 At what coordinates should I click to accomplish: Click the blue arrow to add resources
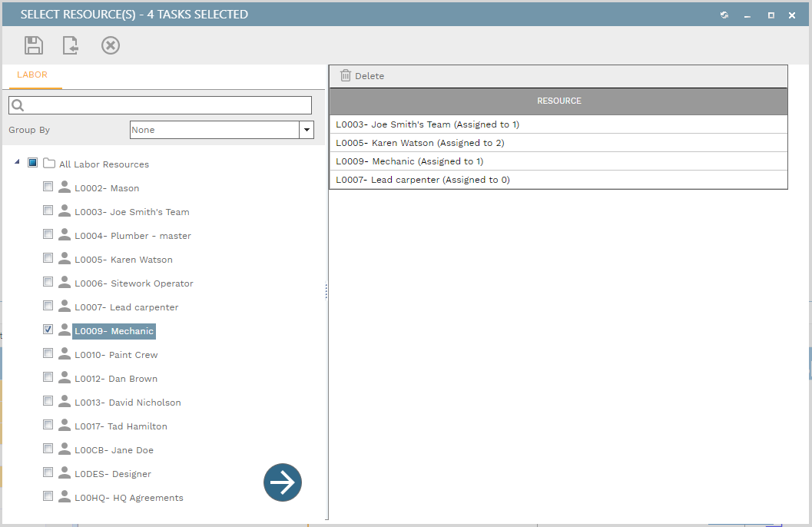283,482
